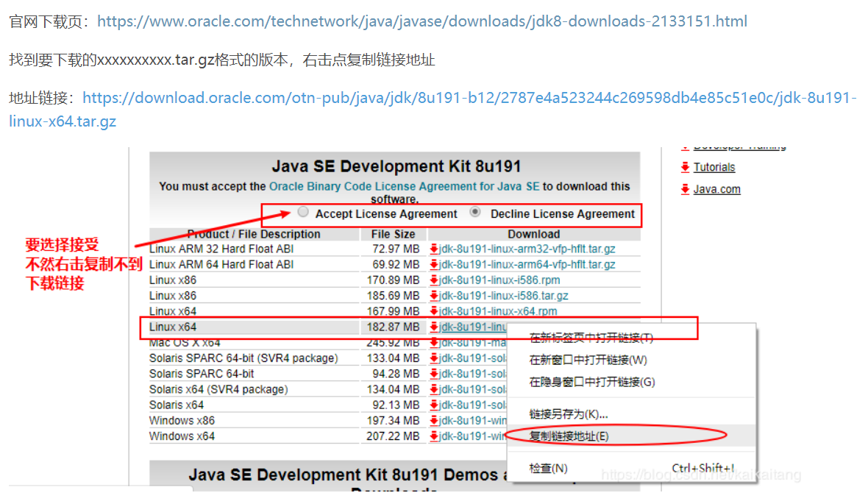Click the download icon for jdk-8u191-linux-i586.tar.gz
The image size is (868, 504).
(434, 295)
